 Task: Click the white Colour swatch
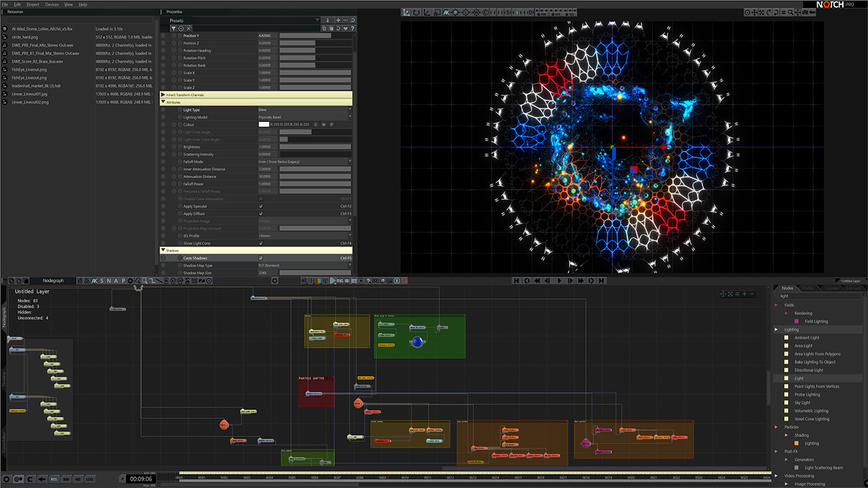tap(264, 125)
